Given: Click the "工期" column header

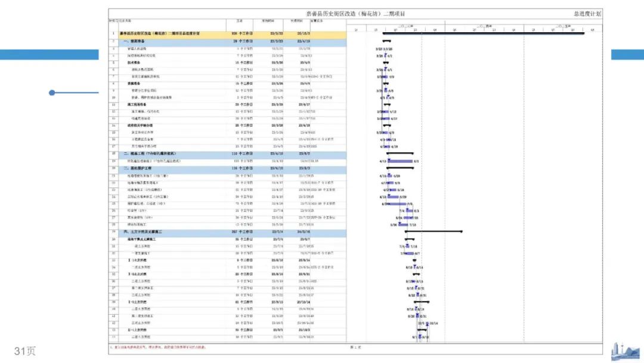Looking at the screenshot, I should [x=240, y=20].
